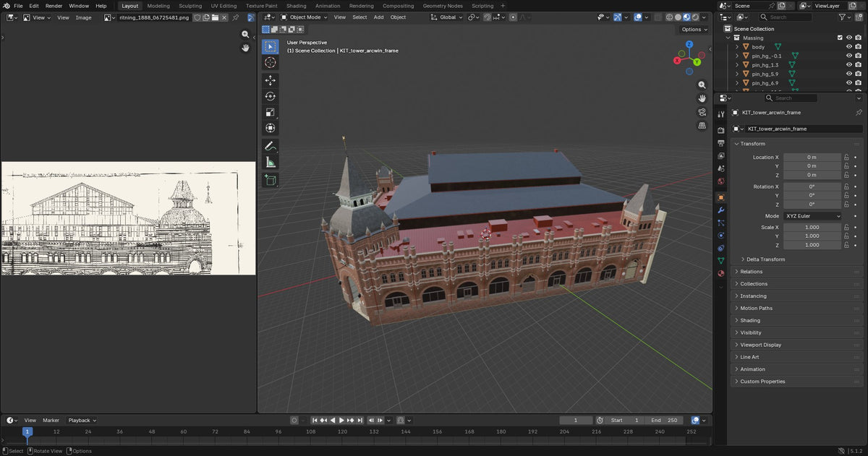Open the timeline Playback dropdown

click(x=82, y=420)
